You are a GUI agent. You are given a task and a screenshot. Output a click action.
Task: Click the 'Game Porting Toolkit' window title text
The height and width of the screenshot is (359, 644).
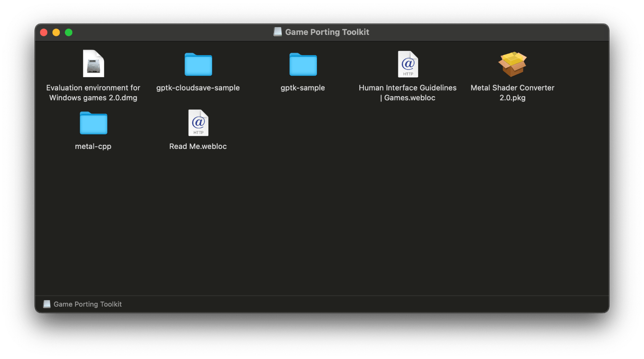click(x=327, y=32)
